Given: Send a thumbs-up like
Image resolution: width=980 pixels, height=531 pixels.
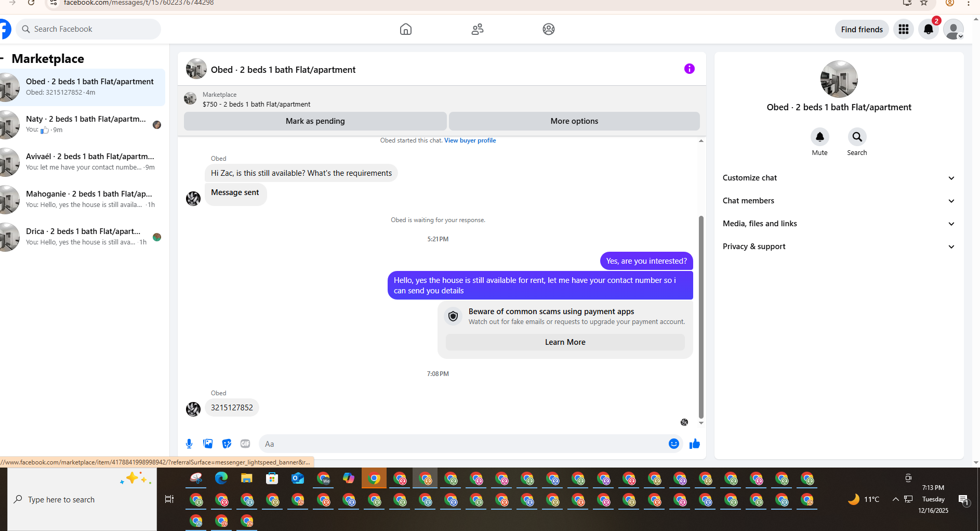Looking at the screenshot, I should point(695,444).
